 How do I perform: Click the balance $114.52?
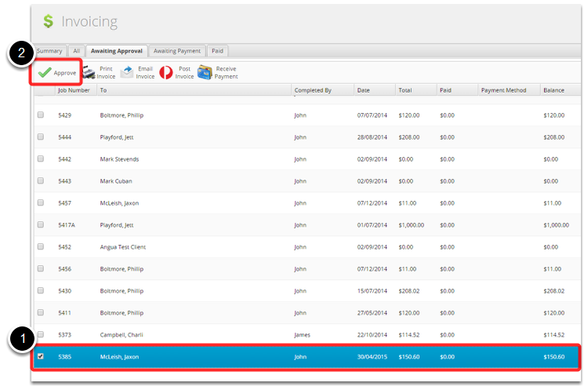click(x=554, y=335)
